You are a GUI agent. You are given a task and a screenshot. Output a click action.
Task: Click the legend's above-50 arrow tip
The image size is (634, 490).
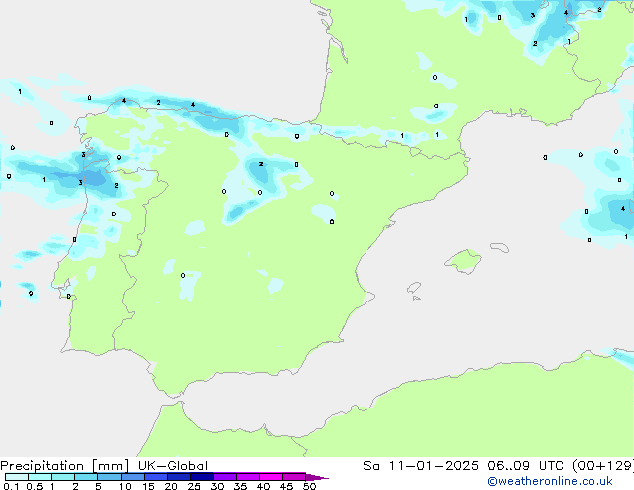click(317, 477)
